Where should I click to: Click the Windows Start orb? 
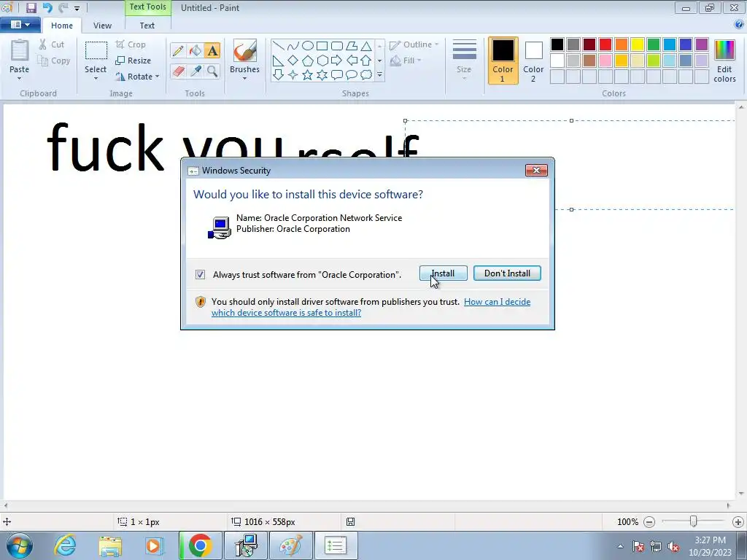point(20,545)
